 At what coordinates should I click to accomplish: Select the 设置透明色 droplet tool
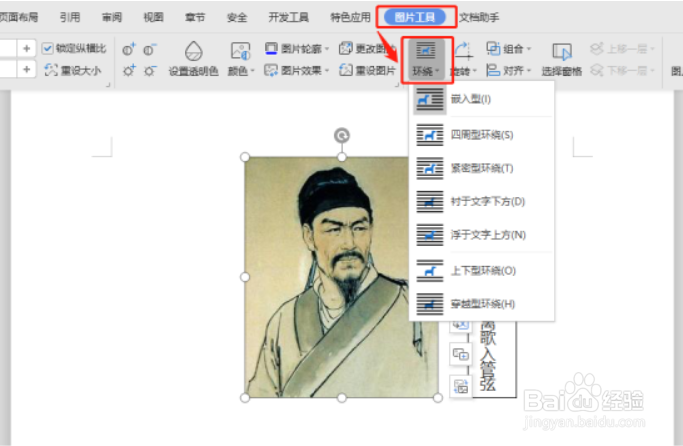(x=193, y=59)
